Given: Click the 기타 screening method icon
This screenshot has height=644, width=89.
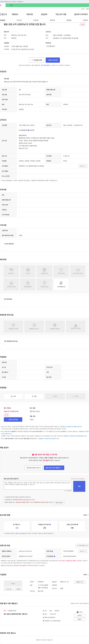Looking at the screenshot, I should click(x=76, y=396).
